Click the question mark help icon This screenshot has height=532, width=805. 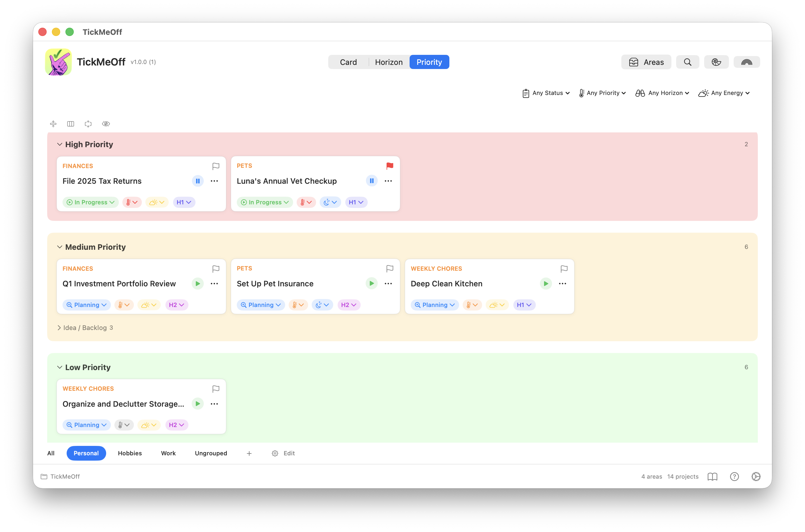[x=734, y=476]
